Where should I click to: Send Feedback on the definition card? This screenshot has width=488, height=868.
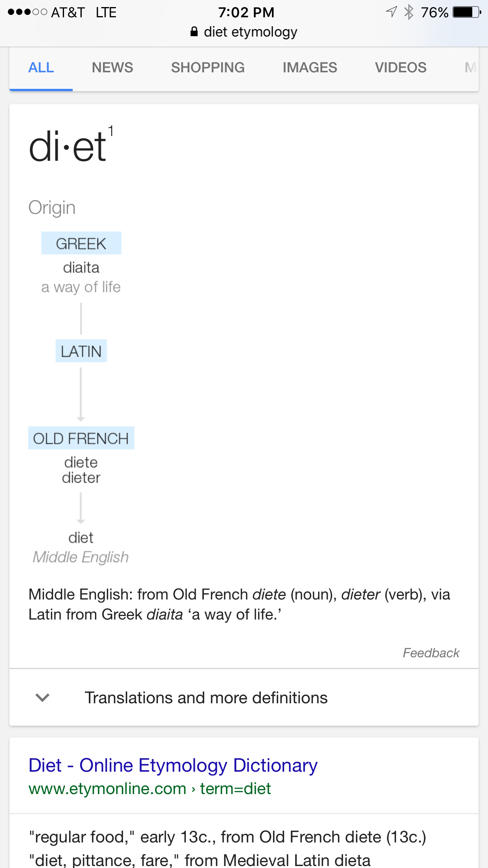[431, 653]
